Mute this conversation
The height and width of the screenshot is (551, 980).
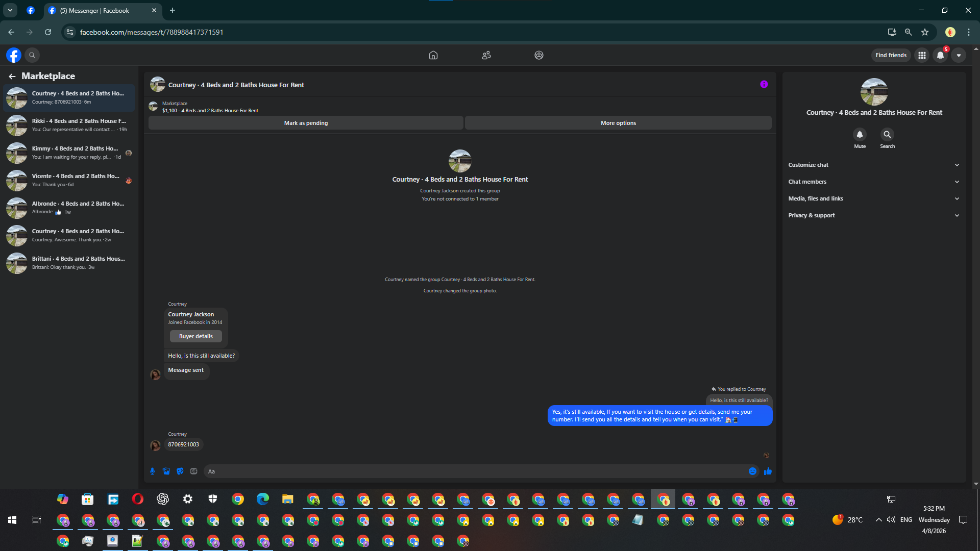click(x=860, y=135)
